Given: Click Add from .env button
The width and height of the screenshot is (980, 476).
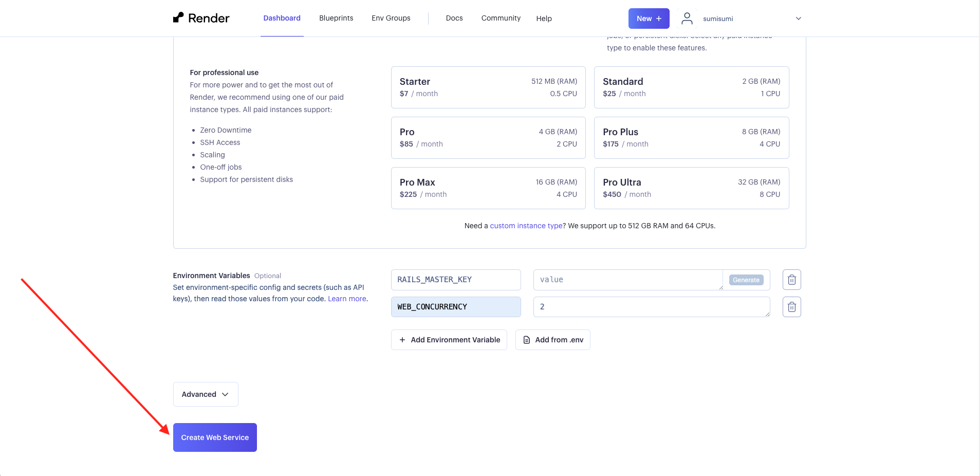Looking at the screenshot, I should pyautogui.click(x=553, y=340).
